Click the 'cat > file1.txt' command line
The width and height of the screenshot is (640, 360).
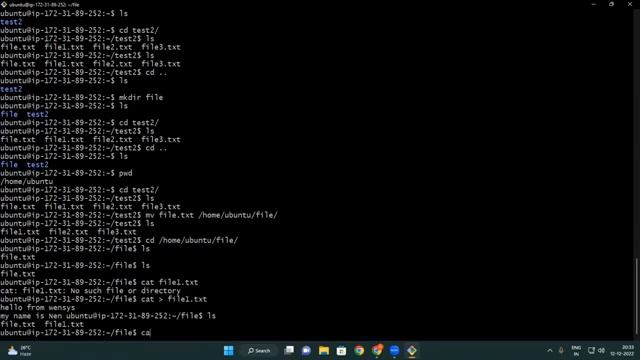pos(104,299)
